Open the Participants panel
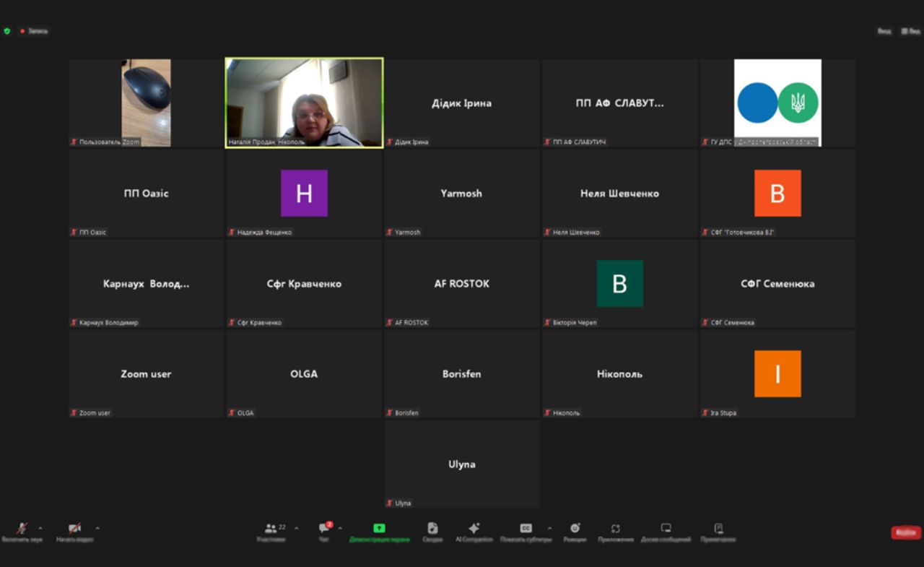The width and height of the screenshot is (924, 567). (x=271, y=529)
